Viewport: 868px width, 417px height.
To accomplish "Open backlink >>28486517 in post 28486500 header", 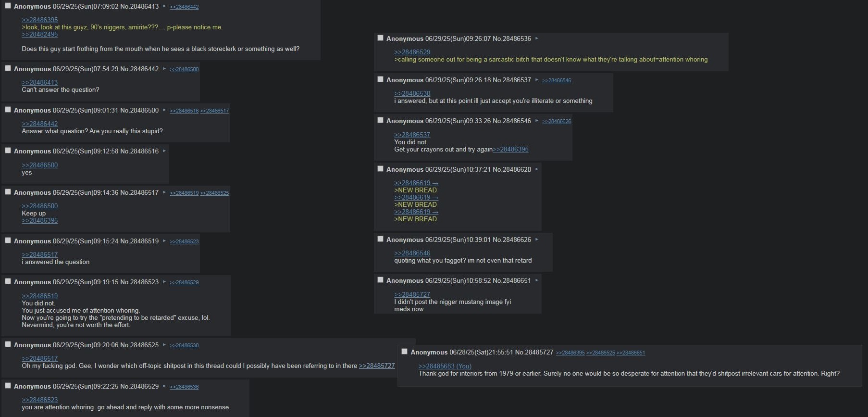I will coord(214,111).
